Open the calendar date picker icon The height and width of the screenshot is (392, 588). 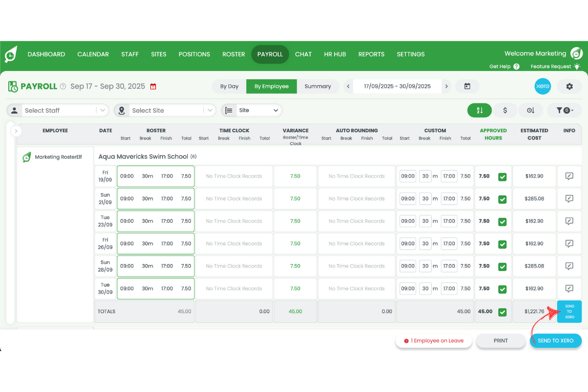click(467, 86)
